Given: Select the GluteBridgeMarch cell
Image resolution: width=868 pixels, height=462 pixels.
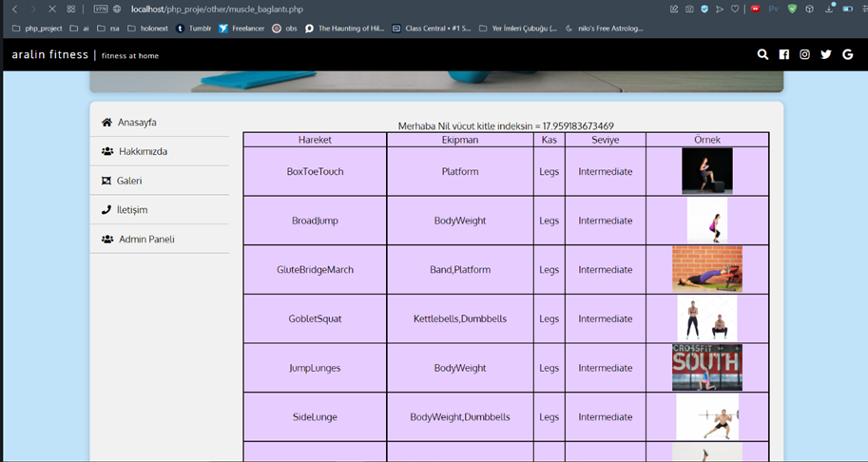Looking at the screenshot, I should coord(315,270).
